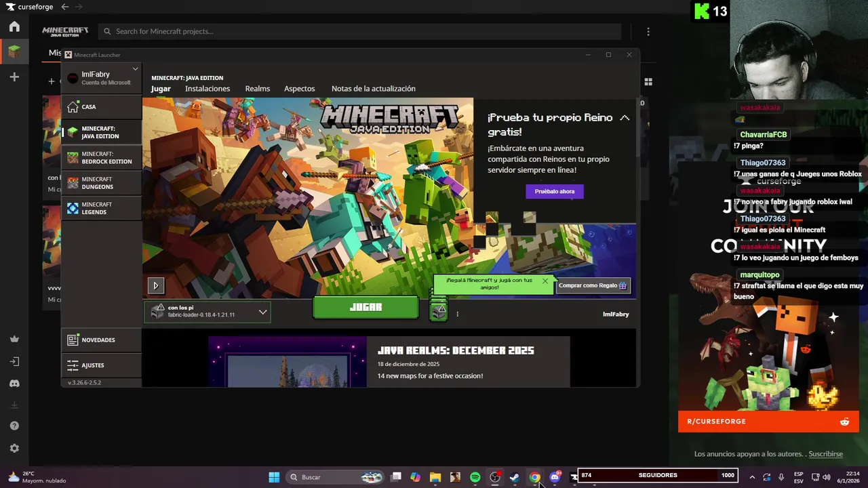The width and height of the screenshot is (868, 488).
Task: Open Spotify from taskbar
Action: (475, 477)
